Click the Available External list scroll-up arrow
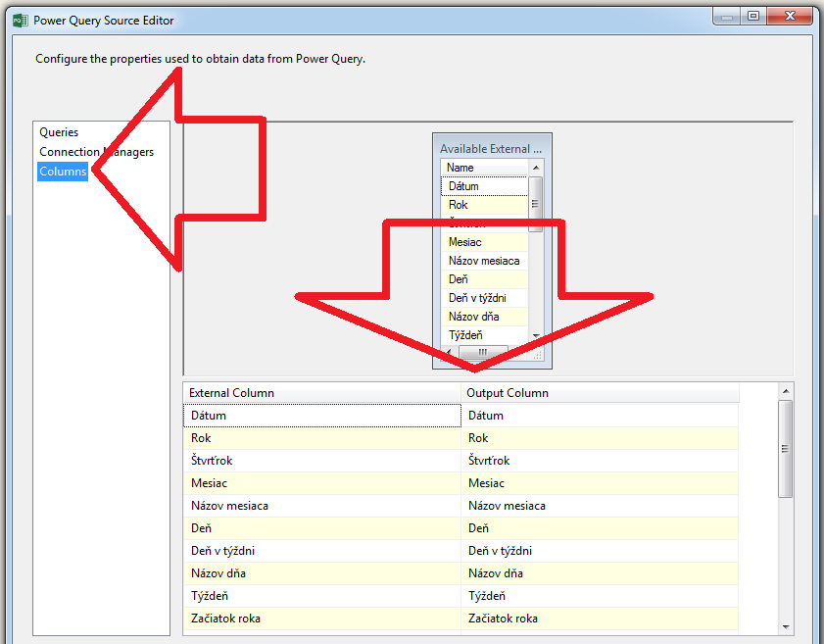 click(536, 168)
